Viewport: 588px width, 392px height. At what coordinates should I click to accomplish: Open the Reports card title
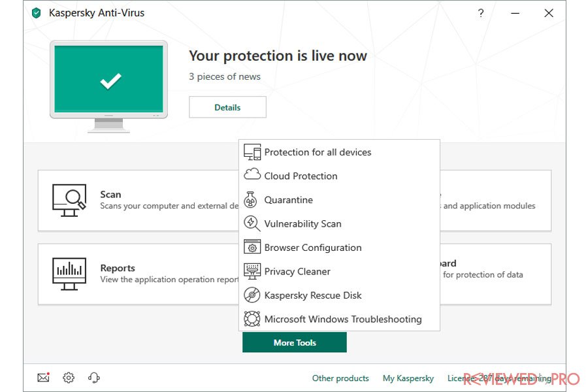(118, 268)
